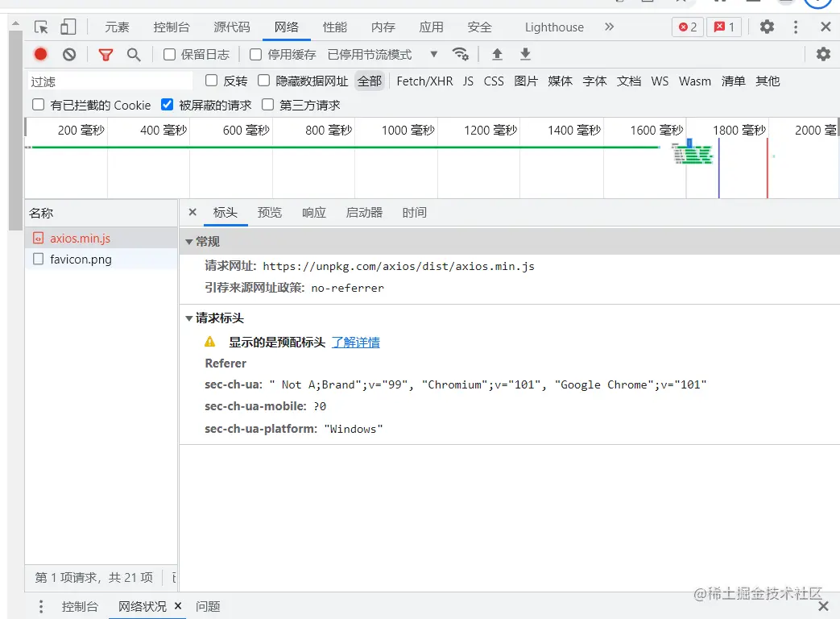Open network conditions settings icon
The height and width of the screenshot is (619, 840).
tap(461, 55)
